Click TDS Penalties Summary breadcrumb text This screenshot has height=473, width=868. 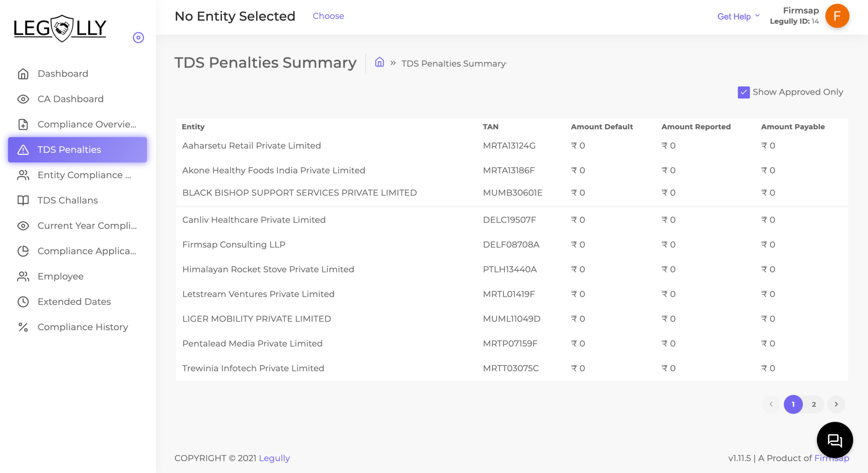[x=454, y=63]
